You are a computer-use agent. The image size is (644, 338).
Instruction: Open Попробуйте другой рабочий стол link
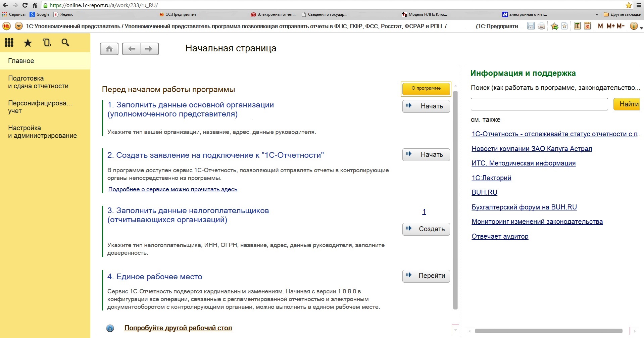pyautogui.click(x=178, y=328)
